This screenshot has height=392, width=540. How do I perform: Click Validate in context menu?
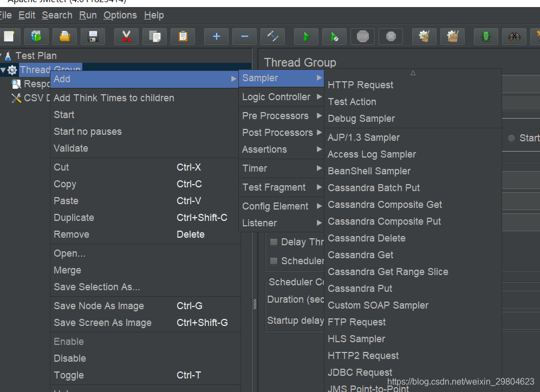pos(145,148)
